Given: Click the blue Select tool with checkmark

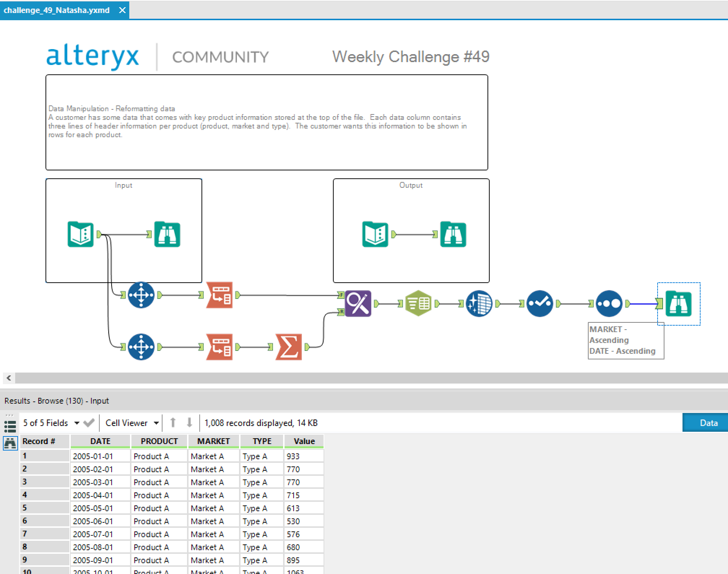Looking at the screenshot, I should 539,303.
